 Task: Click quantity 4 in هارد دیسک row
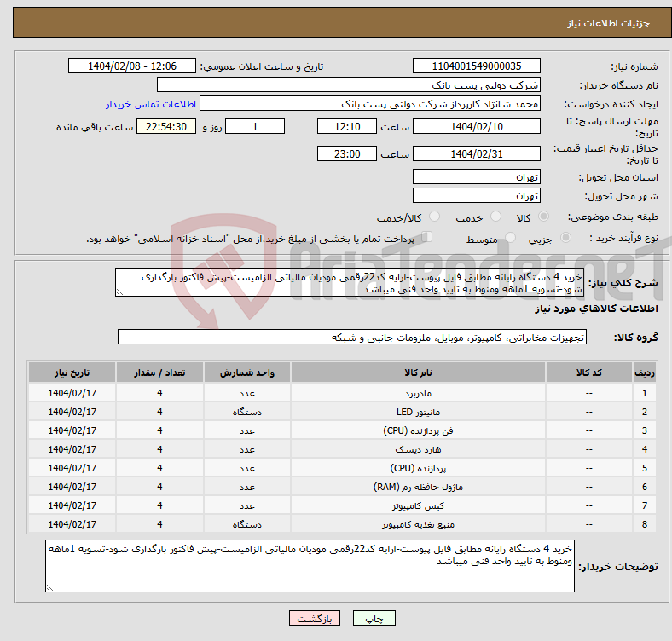tap(159, 449)
